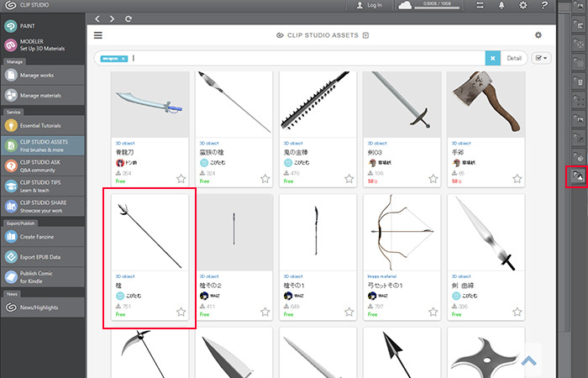Click the WAIZ author on the 槍その1 card

(299, 296)
